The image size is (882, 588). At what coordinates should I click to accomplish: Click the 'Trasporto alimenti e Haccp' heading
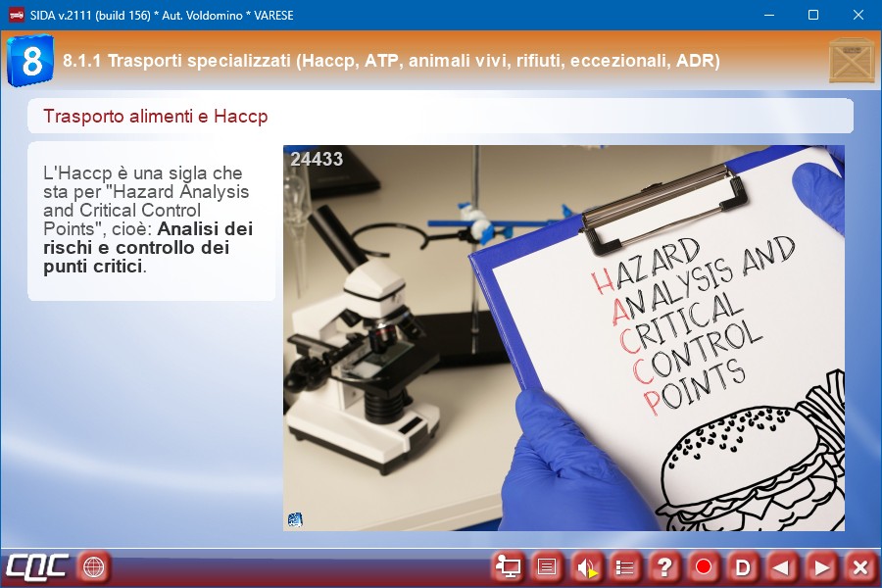pos(156,117)
